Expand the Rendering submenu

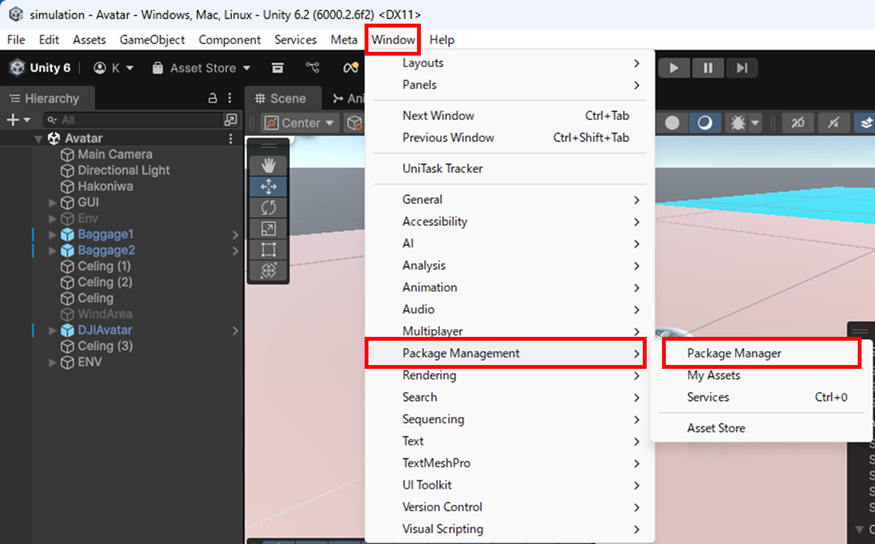(509, 375)
